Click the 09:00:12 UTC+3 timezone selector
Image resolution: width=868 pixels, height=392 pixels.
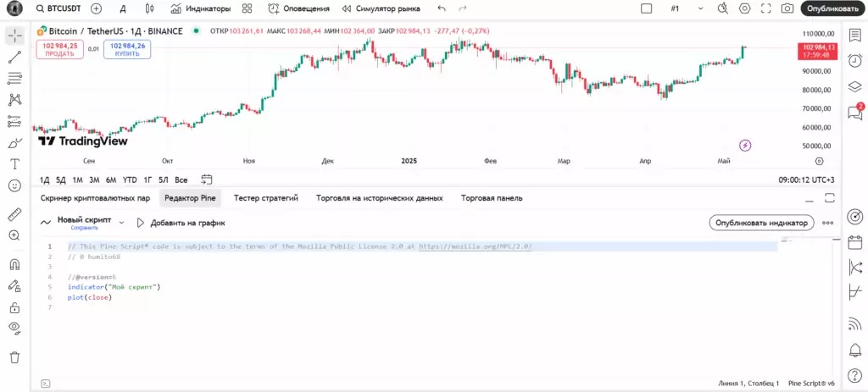806,179
